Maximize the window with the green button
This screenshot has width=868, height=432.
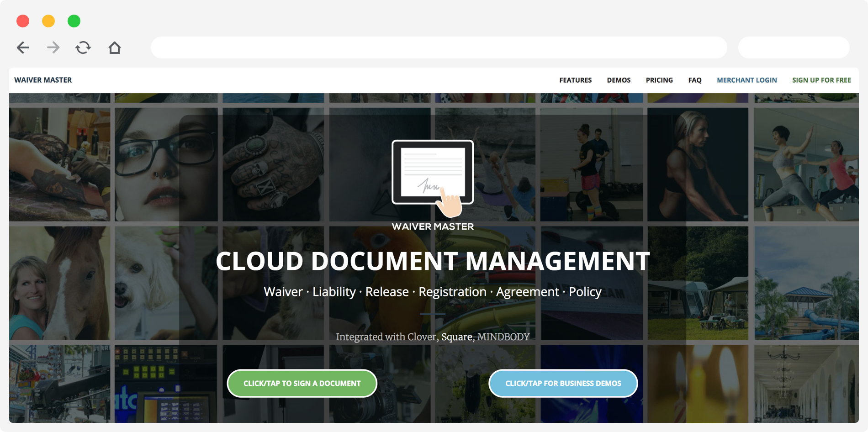click(x=74, y=21)
